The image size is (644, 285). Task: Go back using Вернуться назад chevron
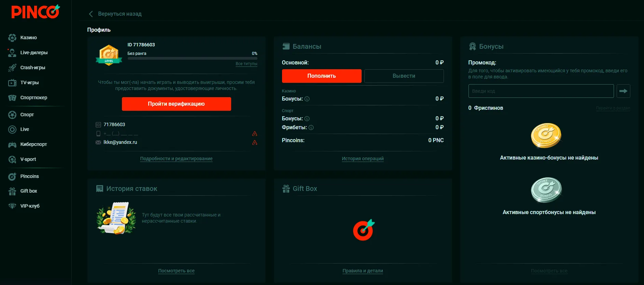click(x=91, y=14)
